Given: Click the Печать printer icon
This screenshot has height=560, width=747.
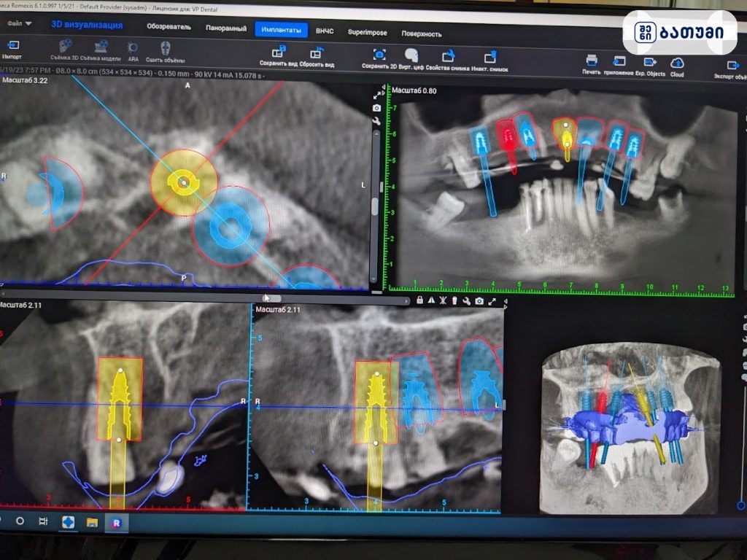Looking at the screenshot, I should coord(591,61).
